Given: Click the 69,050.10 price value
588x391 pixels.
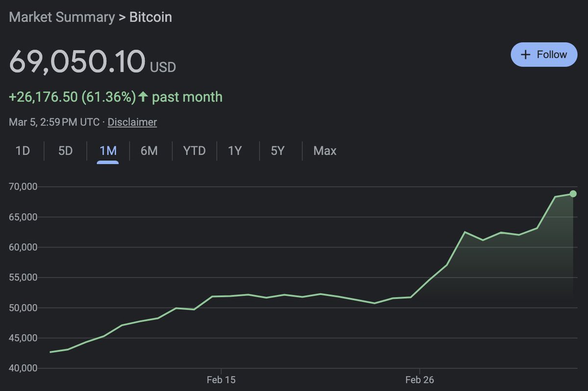Looking at the screenshot, I should pyautogui.click(x=77, y=62).
